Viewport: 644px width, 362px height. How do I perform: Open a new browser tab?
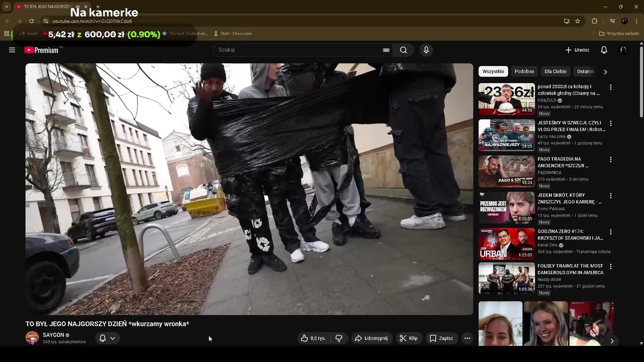coord(98,7)
